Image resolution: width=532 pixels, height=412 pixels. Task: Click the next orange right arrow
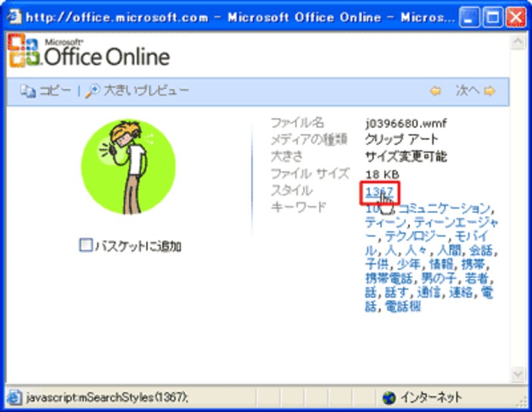coord(489,91)
